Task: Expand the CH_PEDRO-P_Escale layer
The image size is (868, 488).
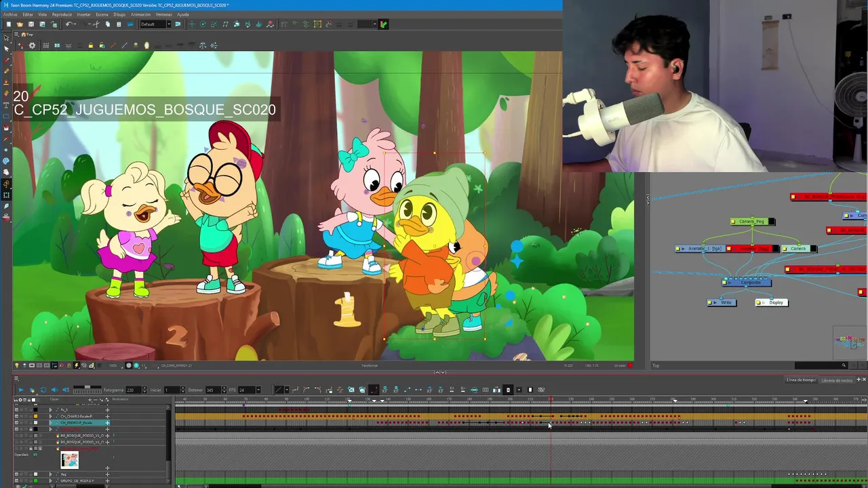Action: coord(50,422)
